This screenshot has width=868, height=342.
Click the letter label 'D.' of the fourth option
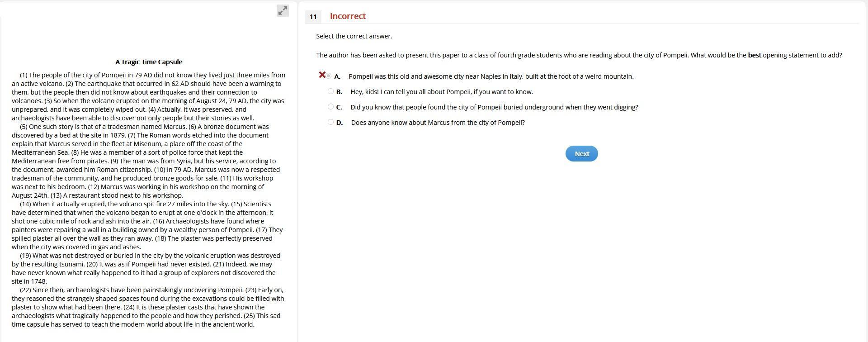point(340,123)
